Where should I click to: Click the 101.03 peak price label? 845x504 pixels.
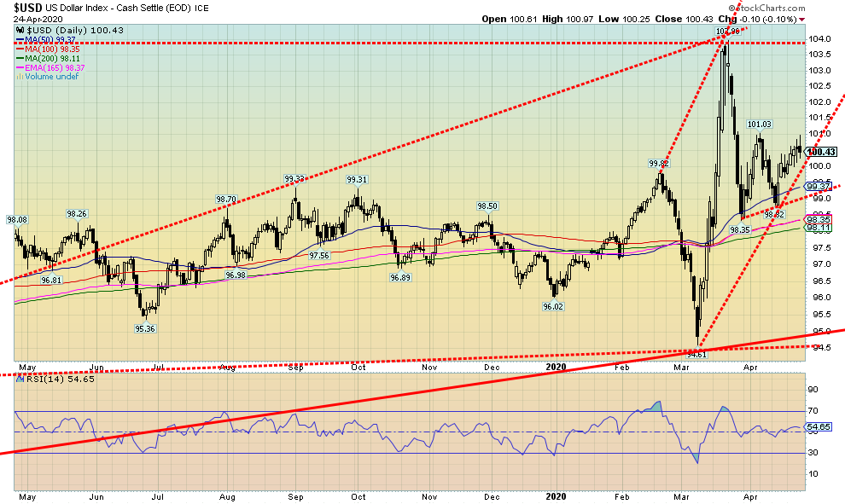point(759,125)
